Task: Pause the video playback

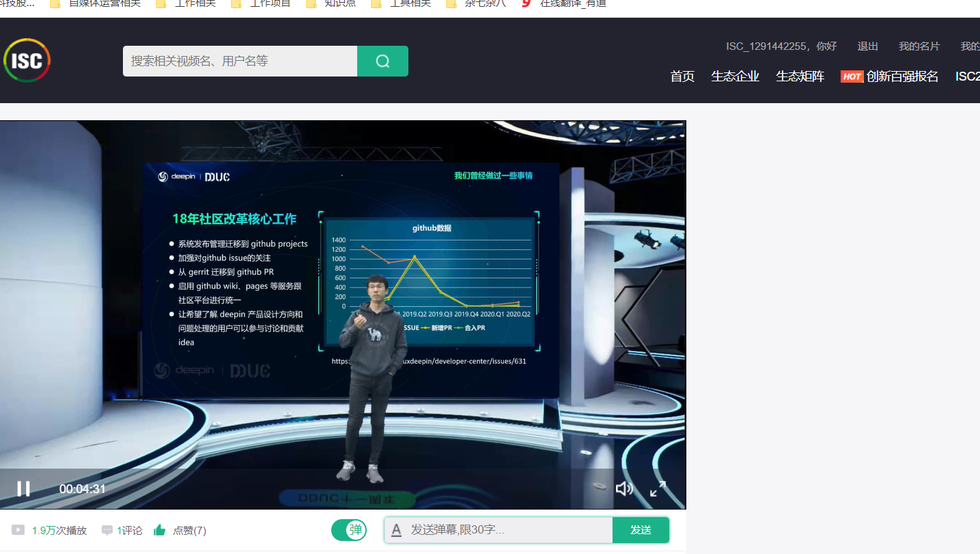Action: (23, 488)
